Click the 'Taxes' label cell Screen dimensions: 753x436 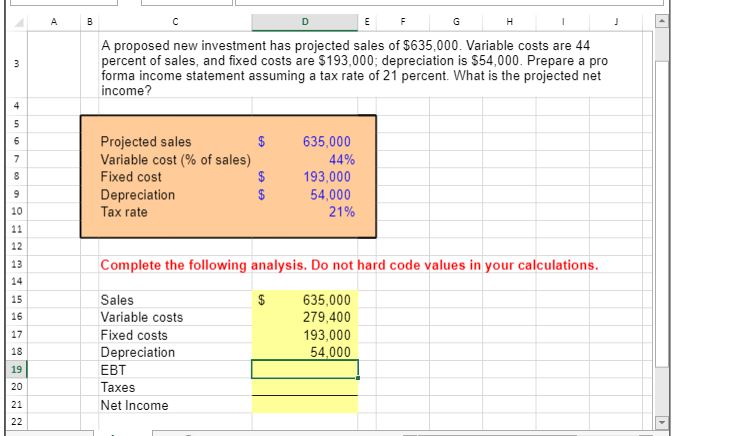[118, 388]
